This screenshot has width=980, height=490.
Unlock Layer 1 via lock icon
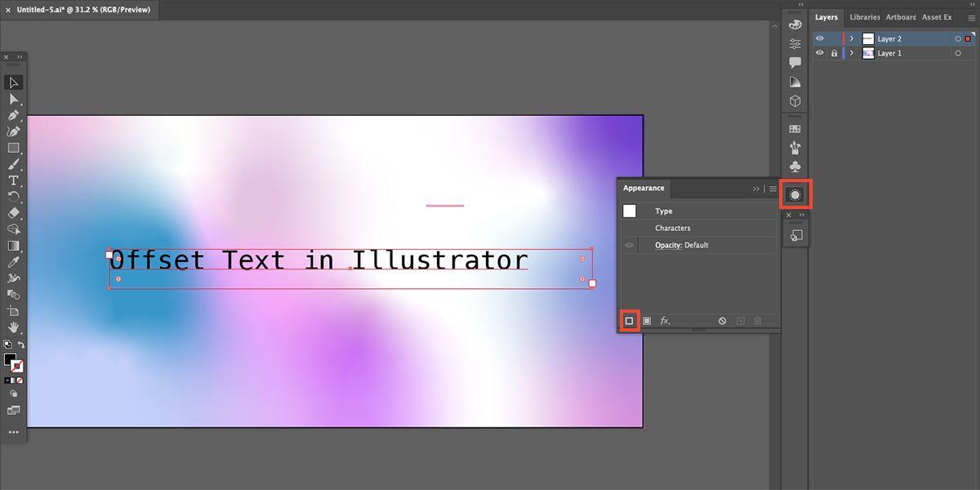pos(834,53)
